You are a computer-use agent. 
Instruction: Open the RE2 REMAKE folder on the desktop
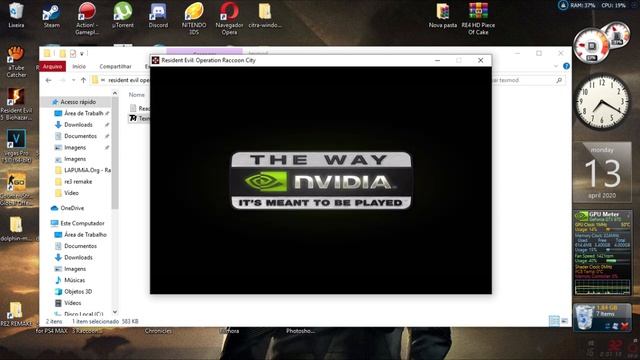(16, 314)
